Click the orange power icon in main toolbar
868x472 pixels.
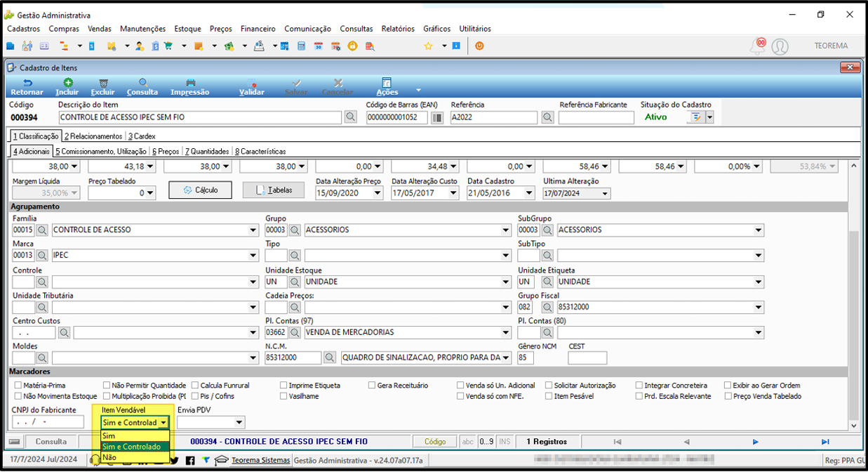[480, 46]
